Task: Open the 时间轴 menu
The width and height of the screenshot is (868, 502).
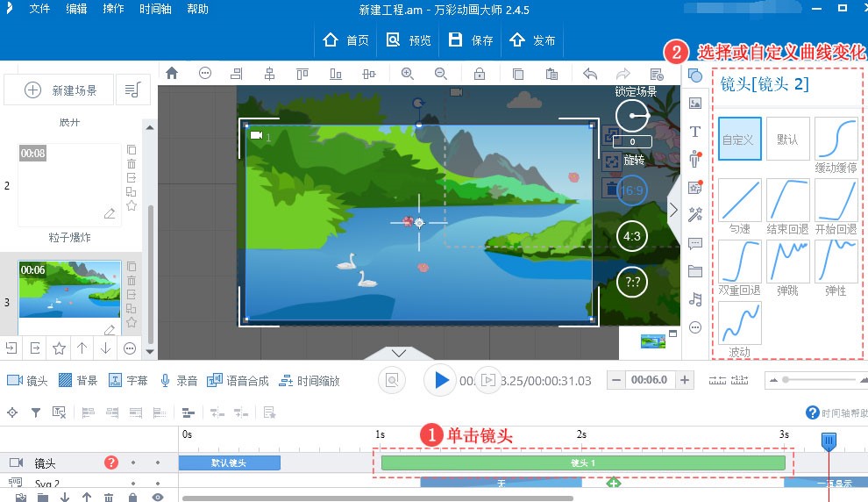Action: [x=156, y=10]
